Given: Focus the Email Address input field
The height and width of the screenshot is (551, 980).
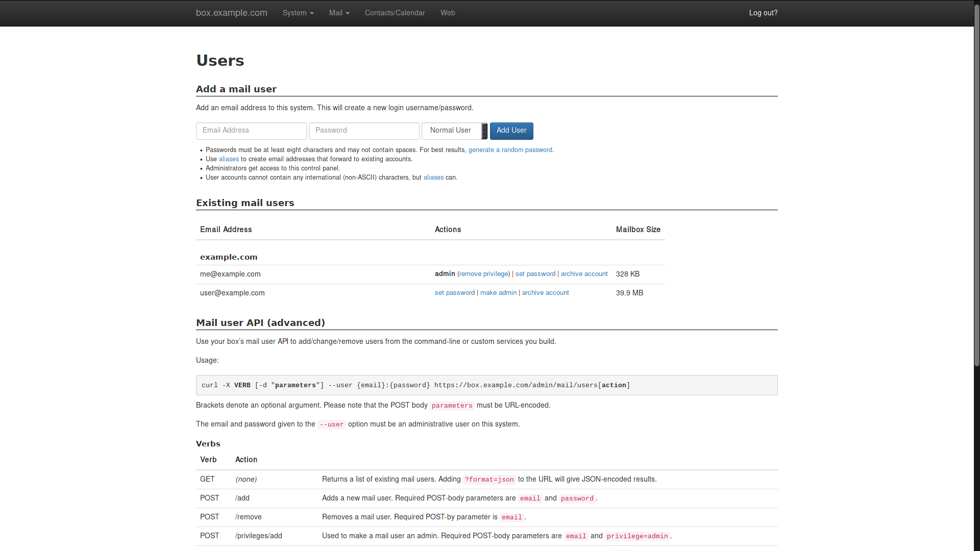Looking at the screenshot, I should pos(251,131).
